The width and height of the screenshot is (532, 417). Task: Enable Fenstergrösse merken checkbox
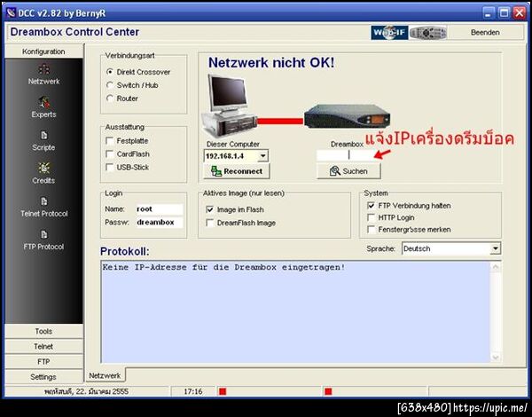coord(372,230)
